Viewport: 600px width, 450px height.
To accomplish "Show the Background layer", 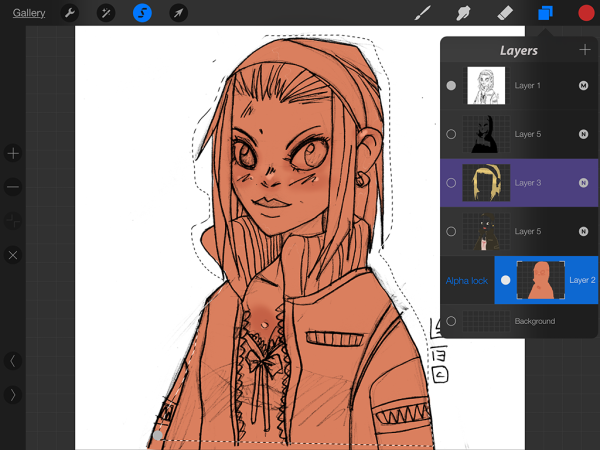I will tap(451, 321).
